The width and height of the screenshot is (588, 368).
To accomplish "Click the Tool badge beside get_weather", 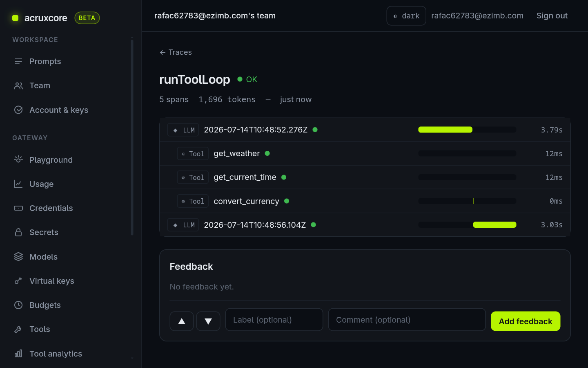I will [x=193, y=154].
